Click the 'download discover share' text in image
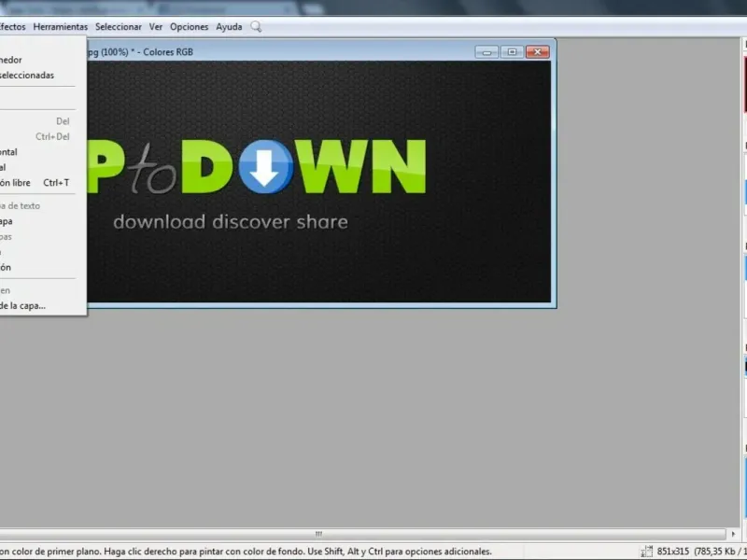Viewport: 747px width, 560px height. pyautogui.click(x=231, y=222)
